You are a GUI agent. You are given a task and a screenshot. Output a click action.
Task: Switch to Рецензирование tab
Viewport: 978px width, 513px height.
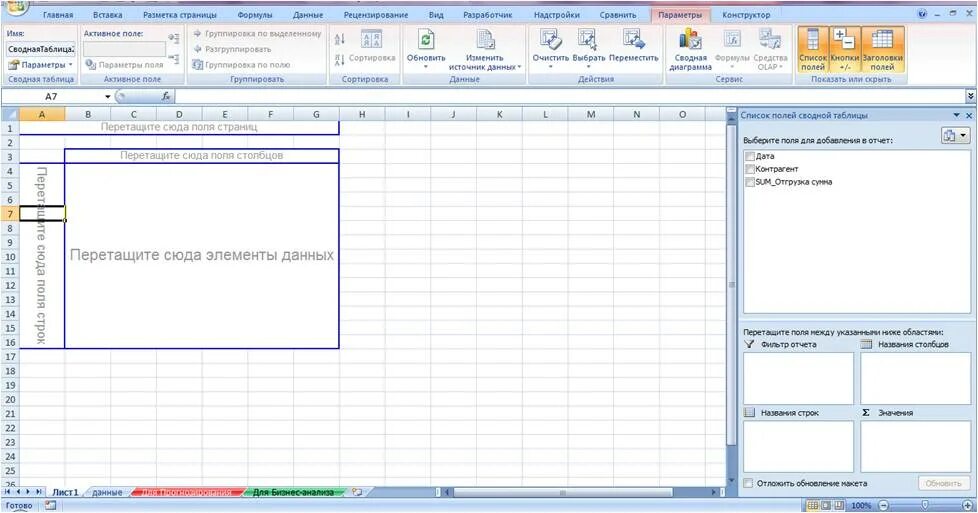click(x=375, y=14)
